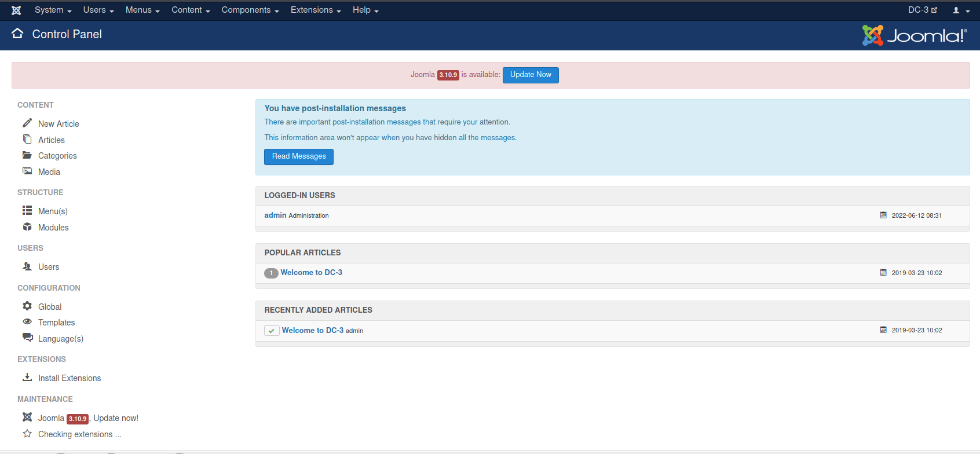Open the Content dropdown menu

coord(191,10)
